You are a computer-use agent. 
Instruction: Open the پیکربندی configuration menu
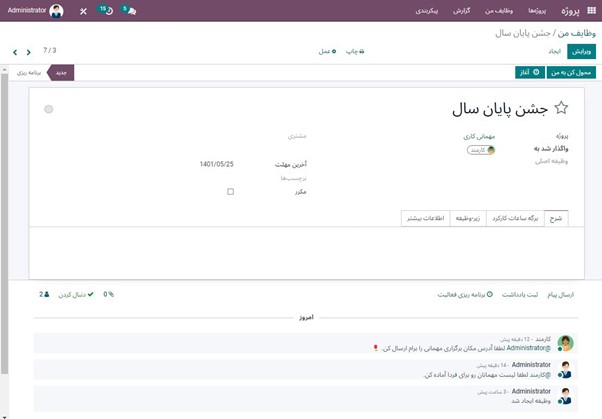(x=427, y=11)
